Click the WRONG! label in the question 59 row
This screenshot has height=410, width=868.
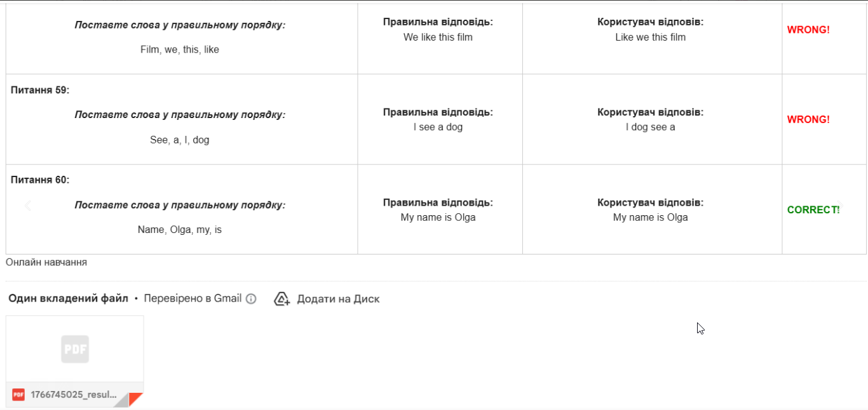[x=808, y=120]
